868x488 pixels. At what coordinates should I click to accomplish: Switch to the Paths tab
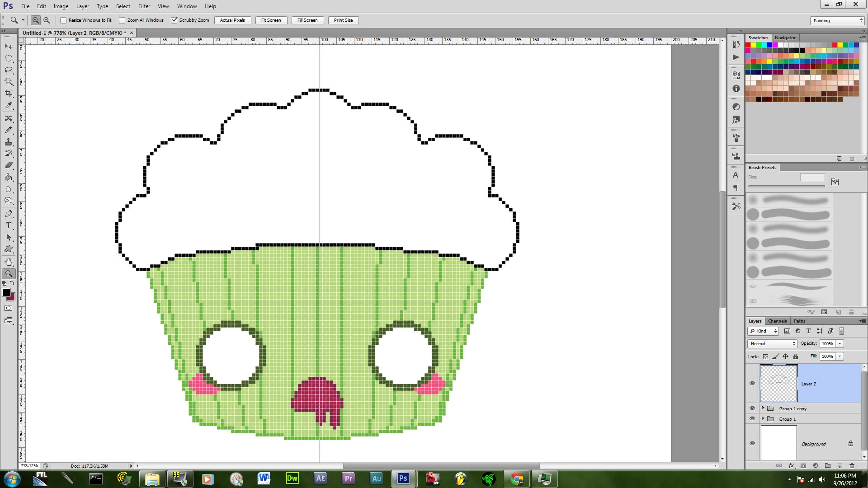[799, 321]
